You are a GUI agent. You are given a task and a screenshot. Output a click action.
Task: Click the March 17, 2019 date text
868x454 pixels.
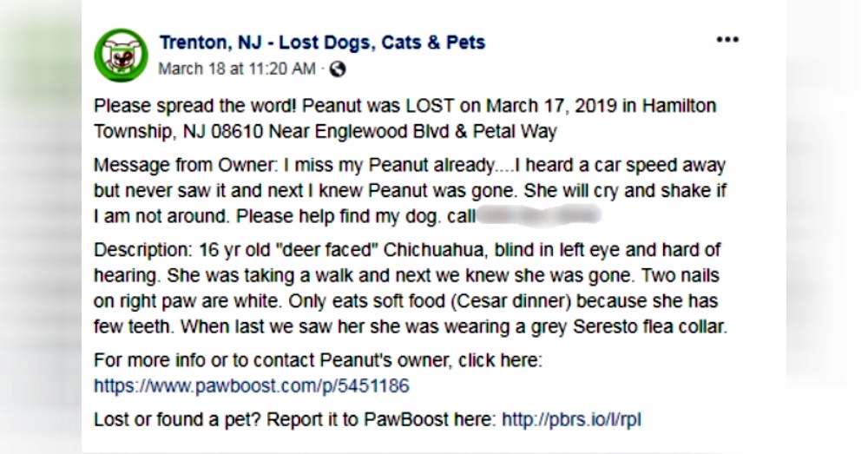(551, 106)
